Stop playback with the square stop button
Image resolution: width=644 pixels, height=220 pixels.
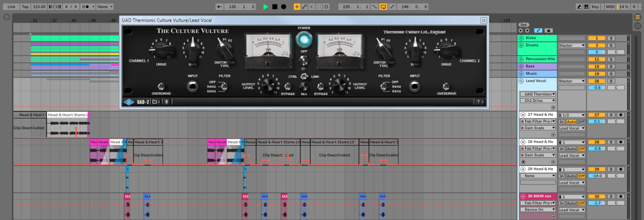pos(274,7)
